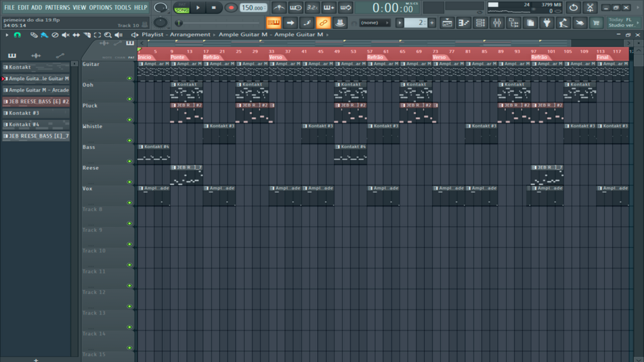Image resolution: width=644 pixels, height=362 pixels.
Task: Toggle overdub blend recording icon
Action: tap(329, 8)
